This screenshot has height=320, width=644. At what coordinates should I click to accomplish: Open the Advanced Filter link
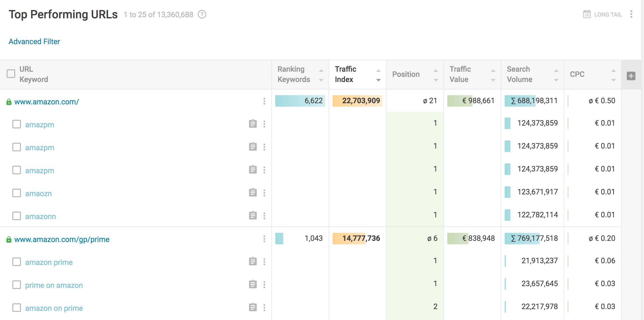[x=34, y=42]
